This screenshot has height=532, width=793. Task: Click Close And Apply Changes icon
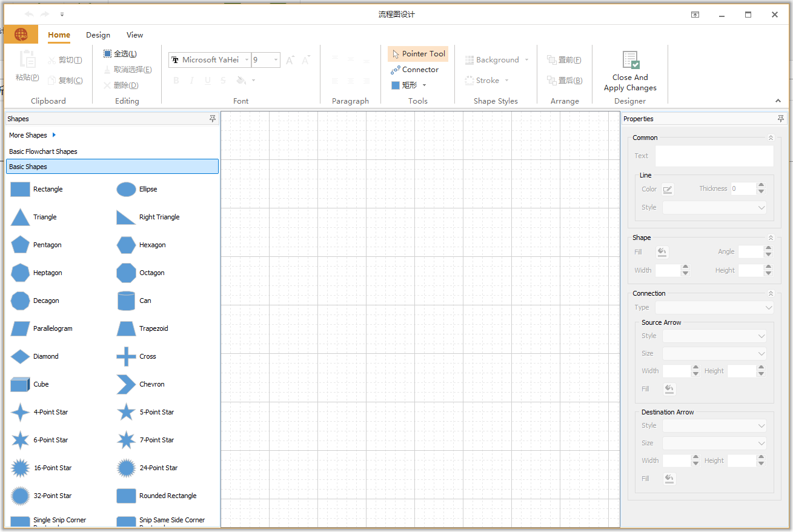click(630, 61)
